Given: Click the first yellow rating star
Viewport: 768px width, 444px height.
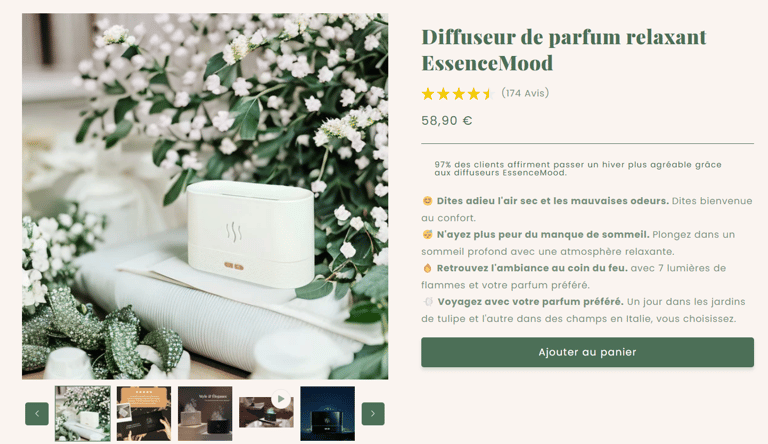Looking at the screenshot, I should coord(428,94).
